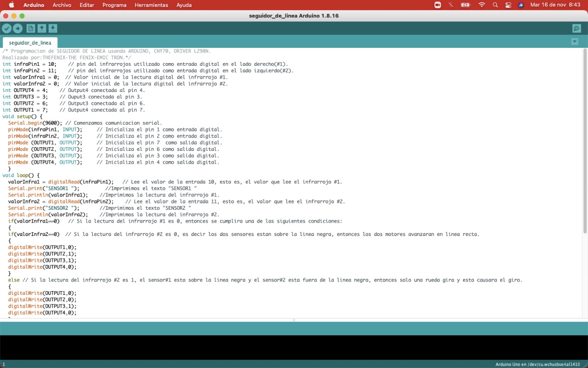Click the editor and console divider handle

tap(294, 320)
